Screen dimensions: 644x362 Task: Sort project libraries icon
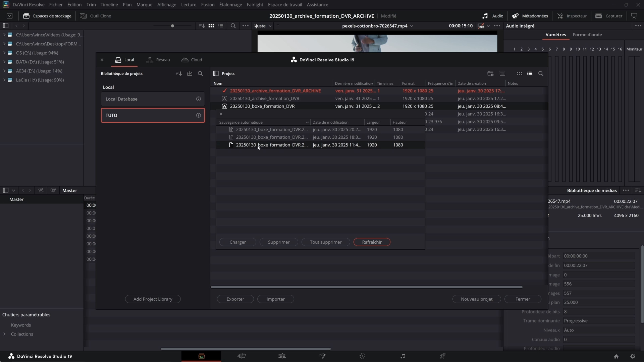pos(178,73)
